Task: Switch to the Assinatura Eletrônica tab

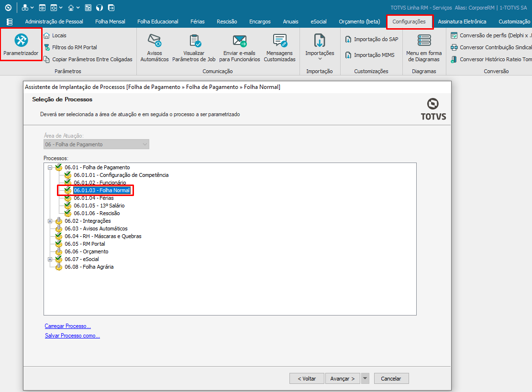Action: [462, 22]
